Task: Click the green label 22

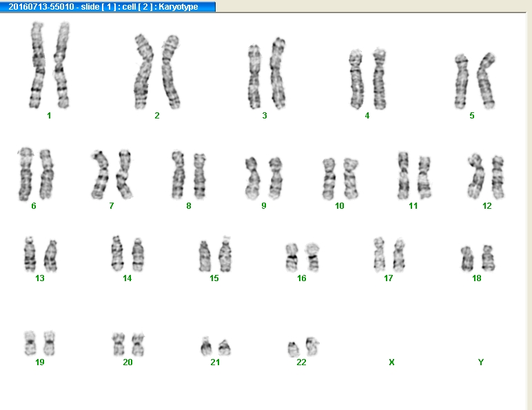Action: coord(301,362)
